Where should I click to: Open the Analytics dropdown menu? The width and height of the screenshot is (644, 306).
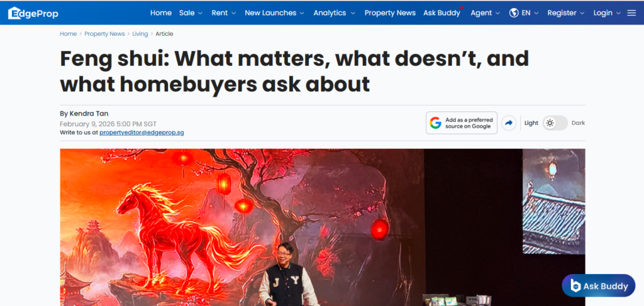[335, 13]
